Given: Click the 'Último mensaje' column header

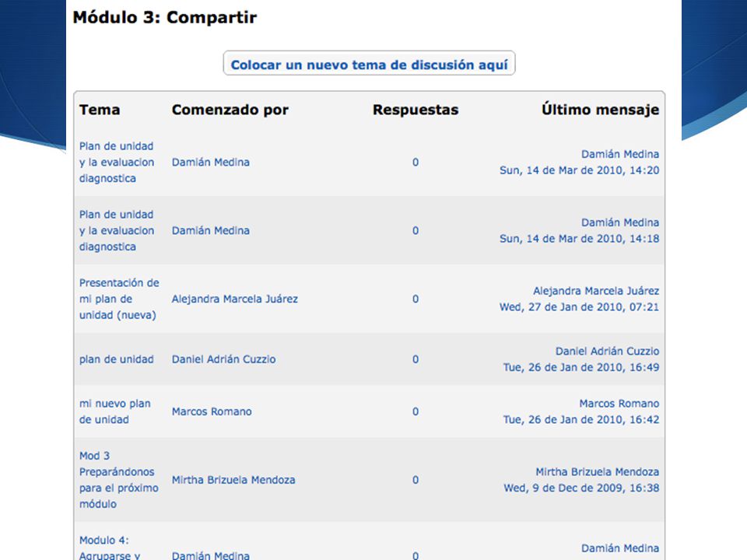Looking at the screenshot, I should (x=600, y=109).
